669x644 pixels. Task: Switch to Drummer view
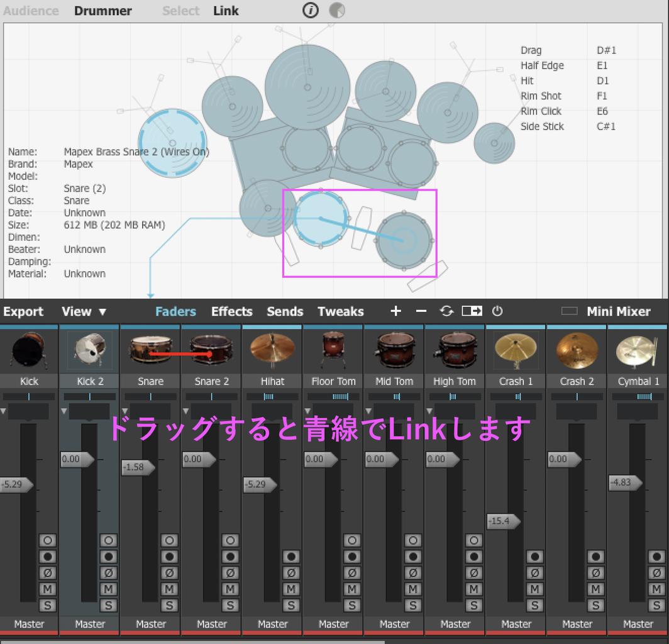point(103,11)
